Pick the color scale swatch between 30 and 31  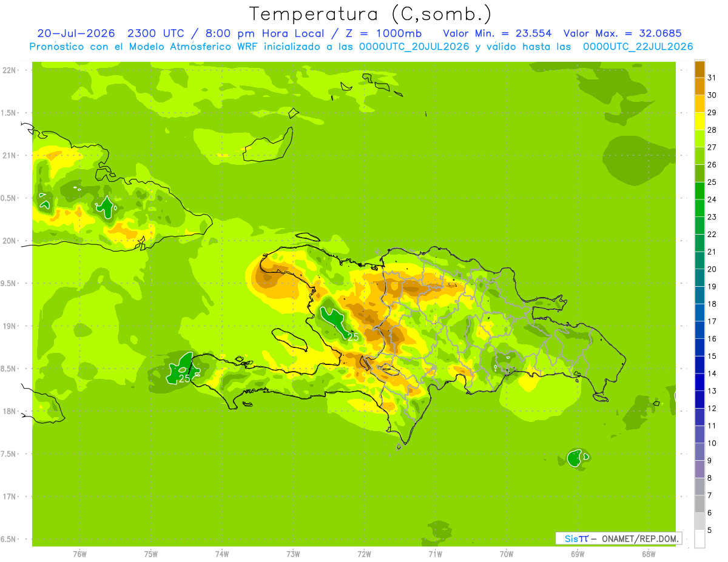[x=699, y=86]
